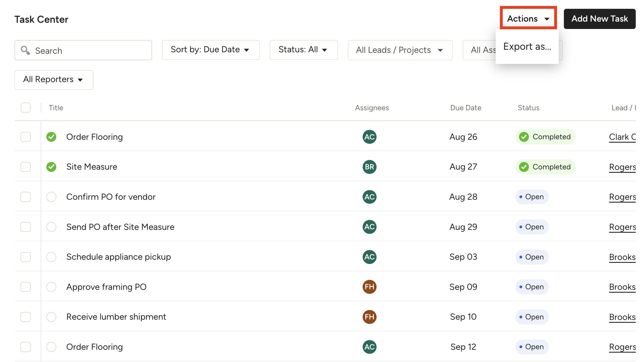Screen dimensions: 644x362
Task: Click Completed status badge for Aug 26 task
Action: [x=545, y=137]
